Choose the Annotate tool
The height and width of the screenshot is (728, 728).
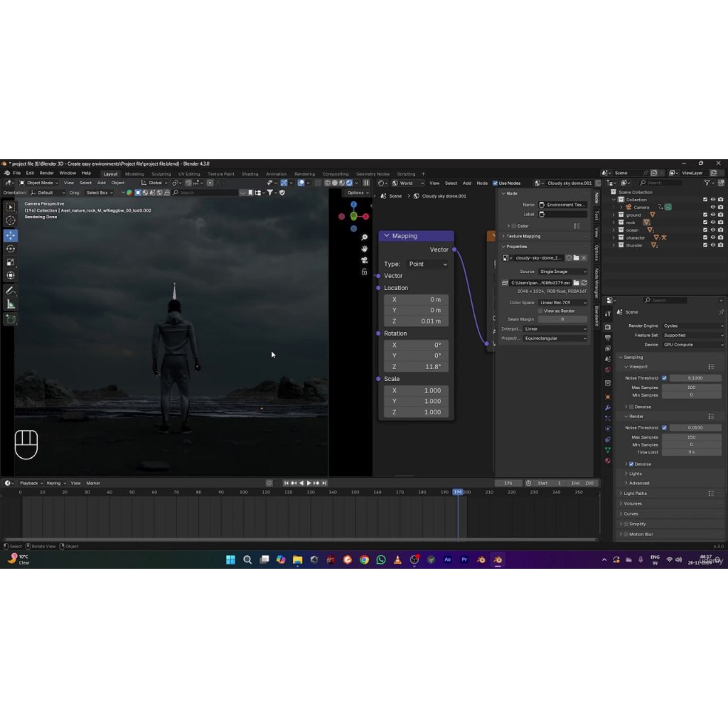tap(10, 291)
